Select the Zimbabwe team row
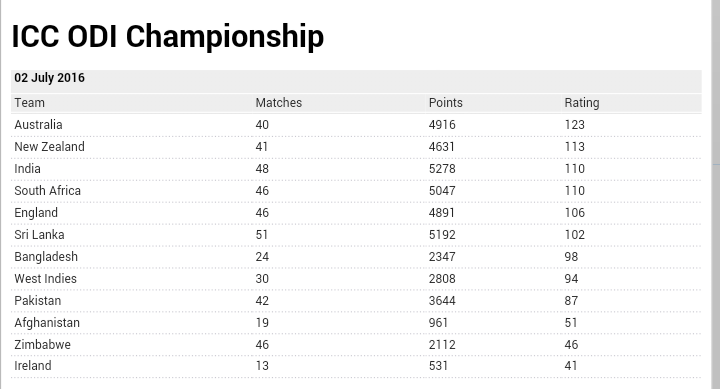The image size is (720, 389). point(356,344)
